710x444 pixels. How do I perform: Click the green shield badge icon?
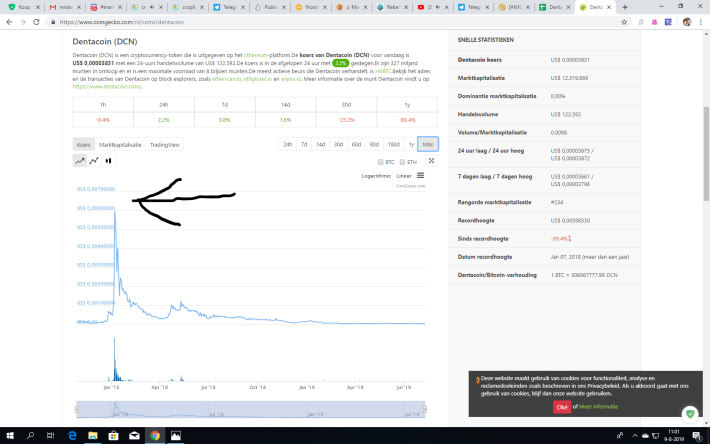click(x=690, y=414)
